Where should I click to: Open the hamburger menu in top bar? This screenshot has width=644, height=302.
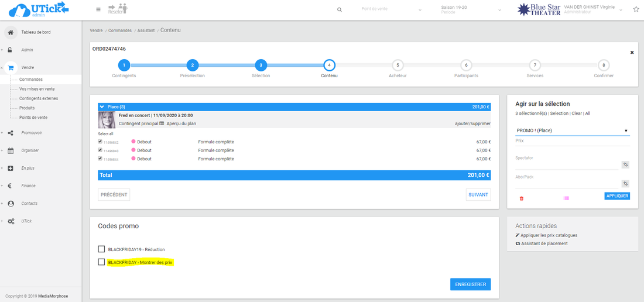(98, 9)
